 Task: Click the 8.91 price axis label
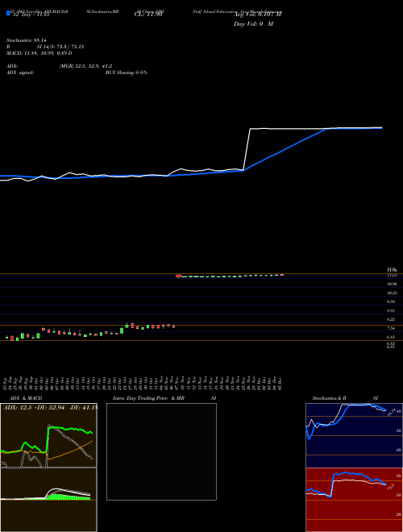[x=391, y=311]
